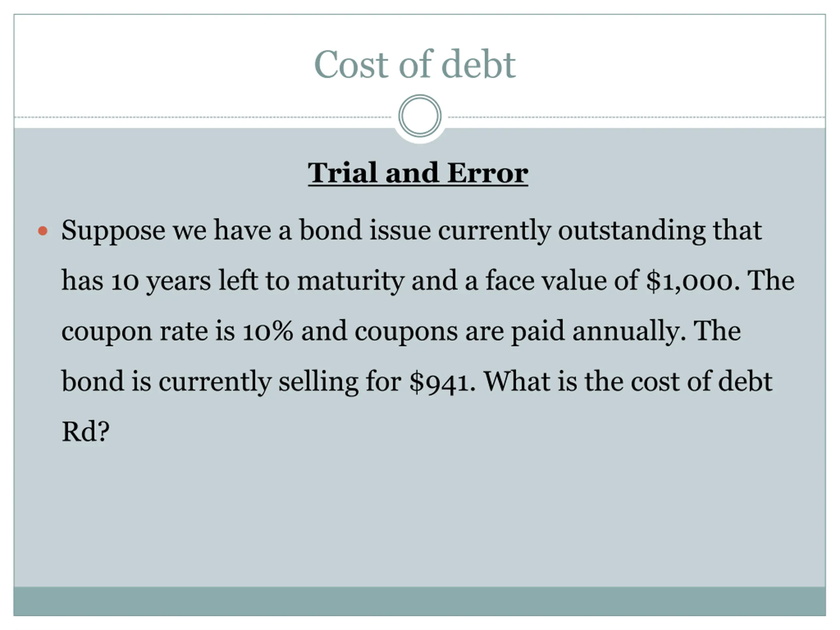Click the orange bullet point marker
This screenshot has height=630, width=840.
[43, 230]
